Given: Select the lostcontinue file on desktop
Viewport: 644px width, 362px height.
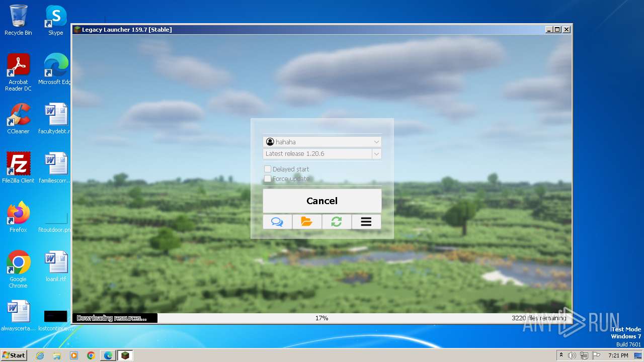Looking at the screenshot, I should tap(56, 321).
